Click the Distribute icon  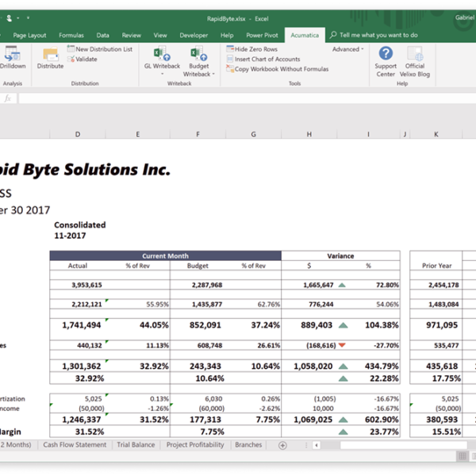click(x=51, y=55)
